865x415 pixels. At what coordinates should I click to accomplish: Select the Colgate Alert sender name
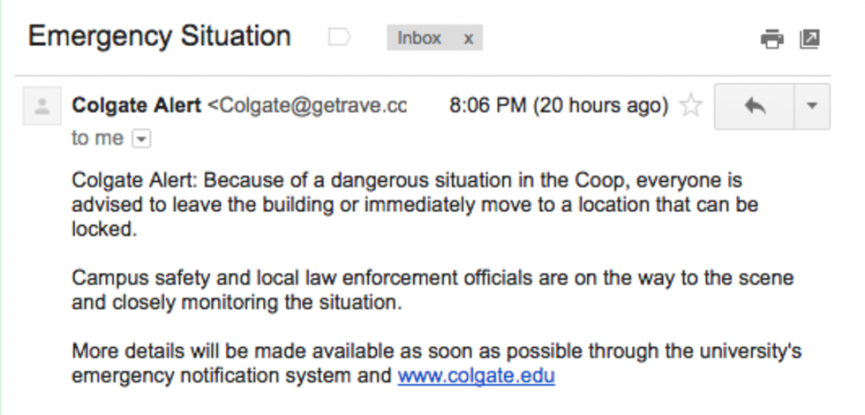coord(136,105)
